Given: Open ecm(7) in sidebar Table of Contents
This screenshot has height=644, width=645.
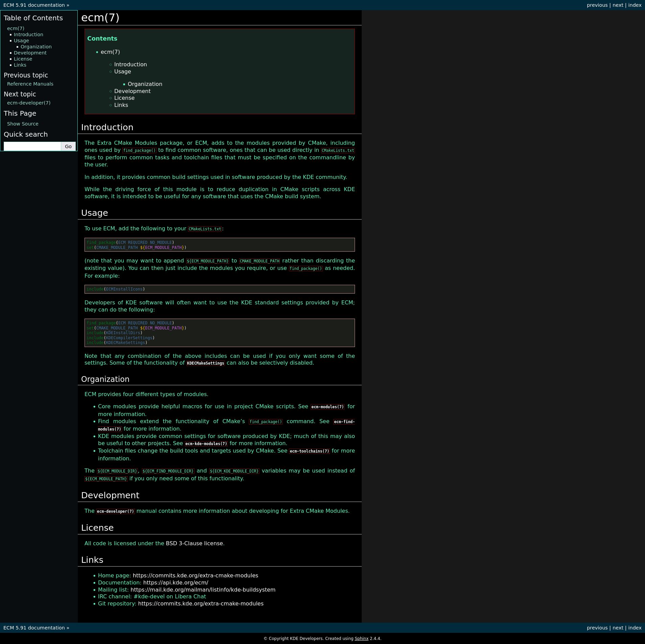Looking at the screenshot, I should [x=16, y=28].
